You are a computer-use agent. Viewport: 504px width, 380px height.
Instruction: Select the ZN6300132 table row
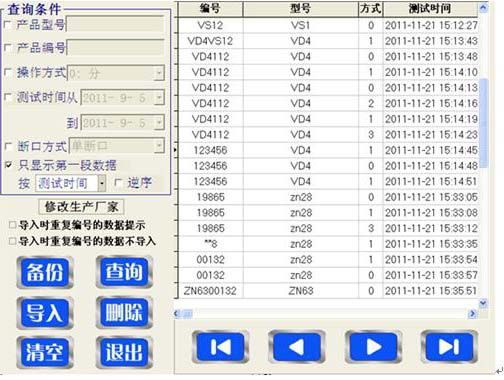[328, 291]
